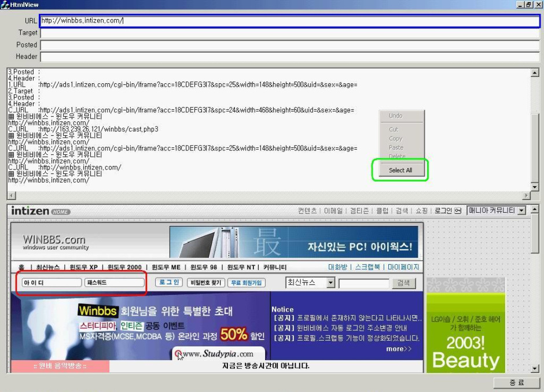Click the 로그인 login button on WINBBS
Screen dimensions: 544x392
click(x=169, y=282)
